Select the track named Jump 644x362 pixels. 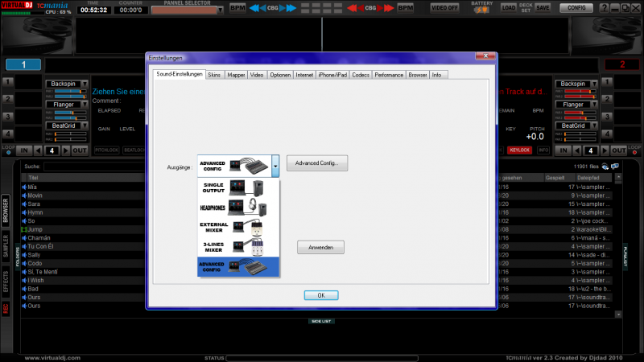coord(35,229)
